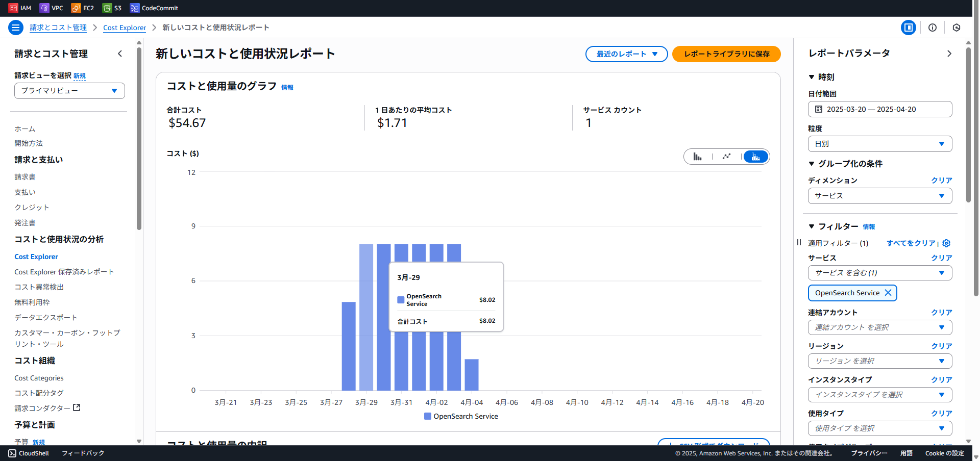
Task: Toggle the hamburger navigation menu icon
Action: (x=16, y=28)
